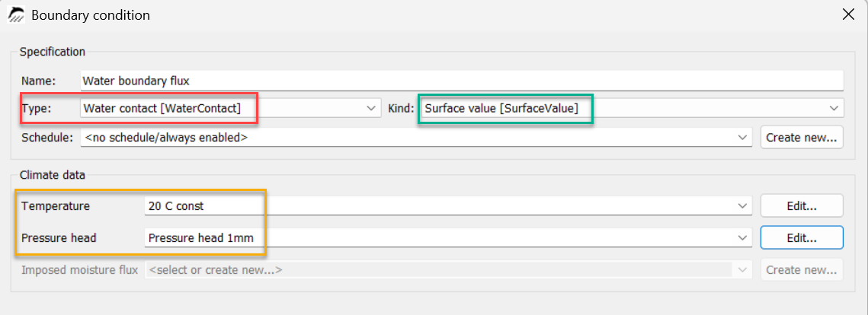This screenshot has width=868, height=315.
Task: Click the 'Boundary condition' window title text
Action: [90, 15]
